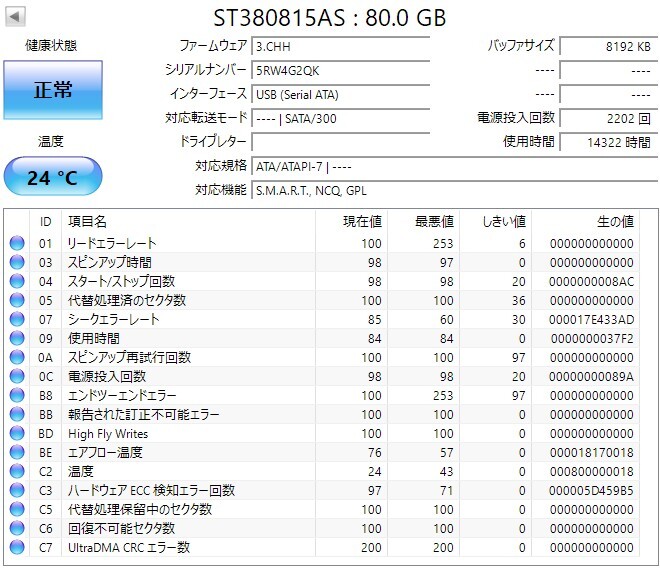660x568 pixels.
Task: Click the 生の値 column header
Action: [x=585, y=221]
